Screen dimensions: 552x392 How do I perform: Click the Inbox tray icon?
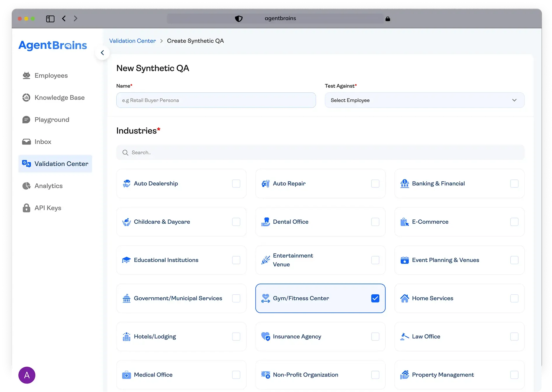[27, 142]
